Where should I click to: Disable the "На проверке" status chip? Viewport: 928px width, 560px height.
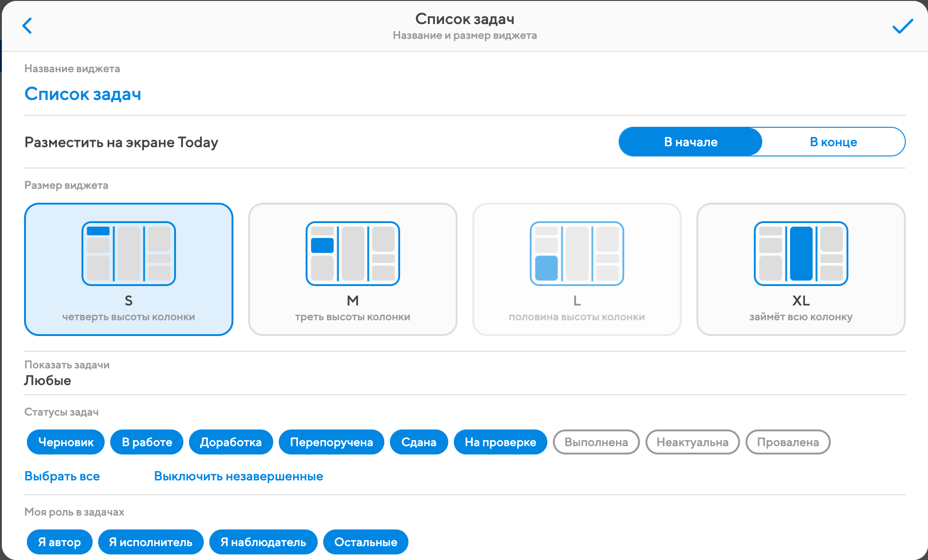click(x=500, y=442)
